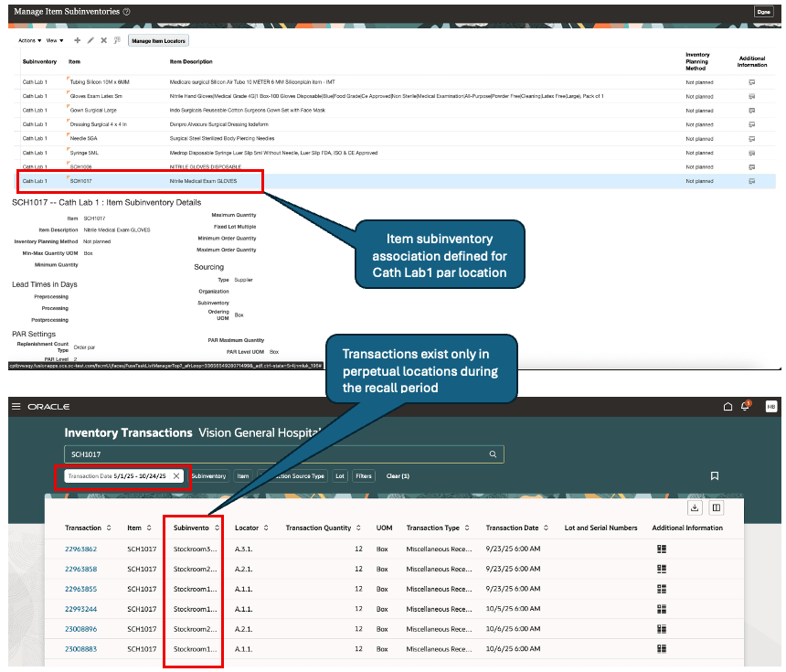Click the search magnifier icon
Image resolution: width=786 pixels, height=672 pixels.
tap(493, 453)
